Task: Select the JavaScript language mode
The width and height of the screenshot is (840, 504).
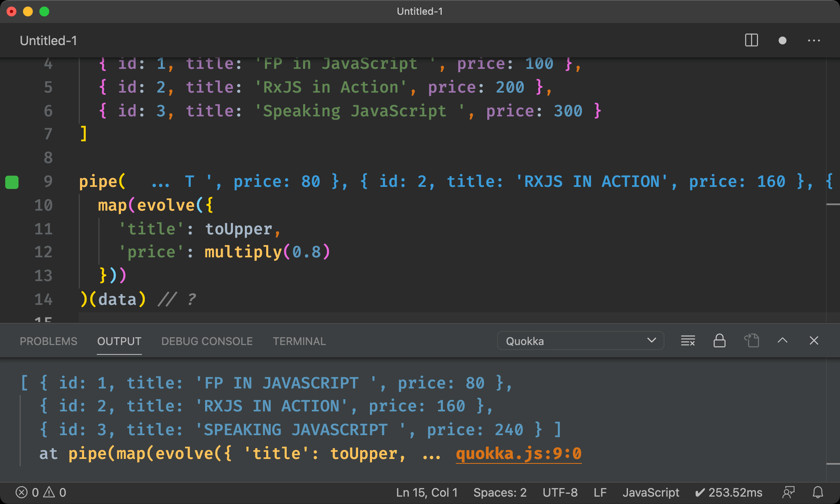Action: (651, 492)
